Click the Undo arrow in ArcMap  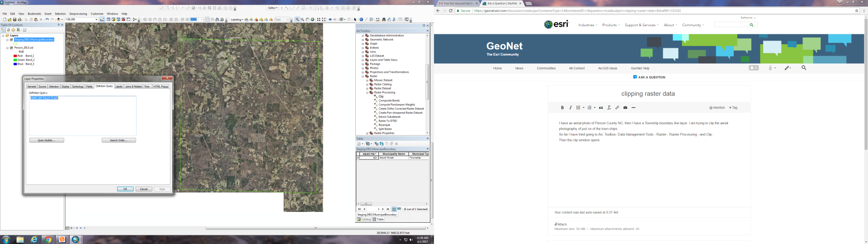pyautogui.click(x=47, y=19)
